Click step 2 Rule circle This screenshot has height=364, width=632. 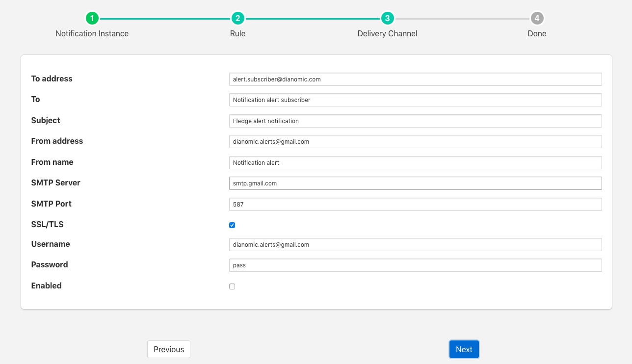tap(237, 19)
